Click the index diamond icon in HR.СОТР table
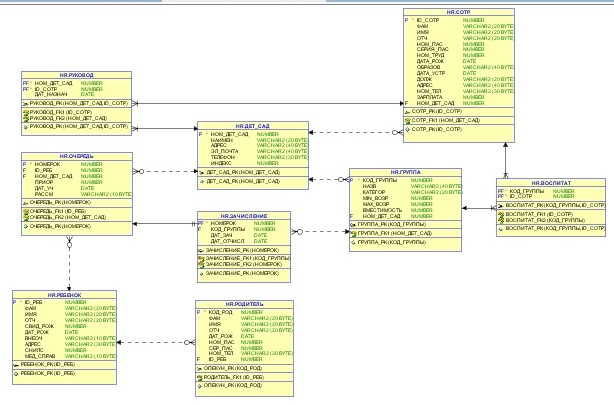The width and height of the screenshot is (614, 405). tap(408, 130)
